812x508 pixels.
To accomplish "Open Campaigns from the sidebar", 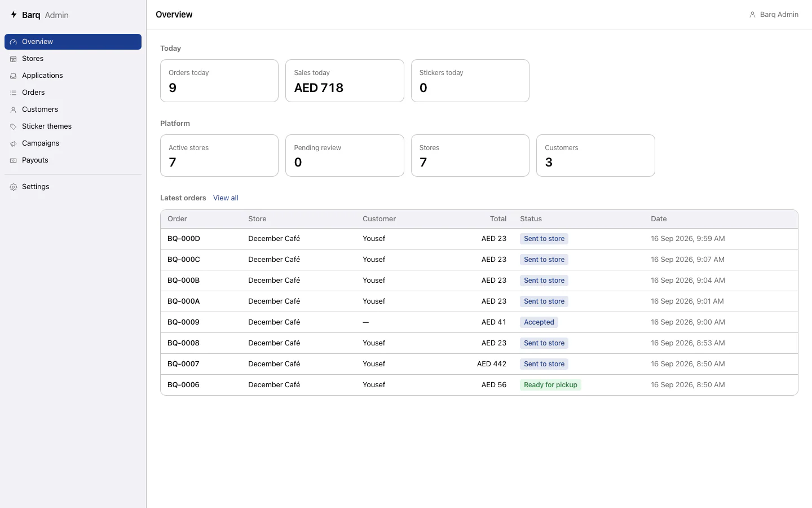I will pos(73,143).
